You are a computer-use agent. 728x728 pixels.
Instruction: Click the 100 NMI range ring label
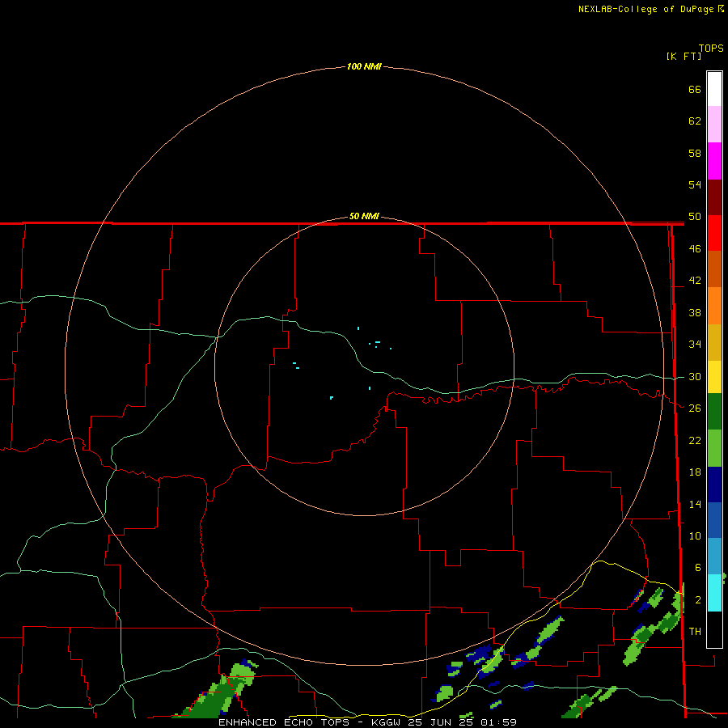364,66
